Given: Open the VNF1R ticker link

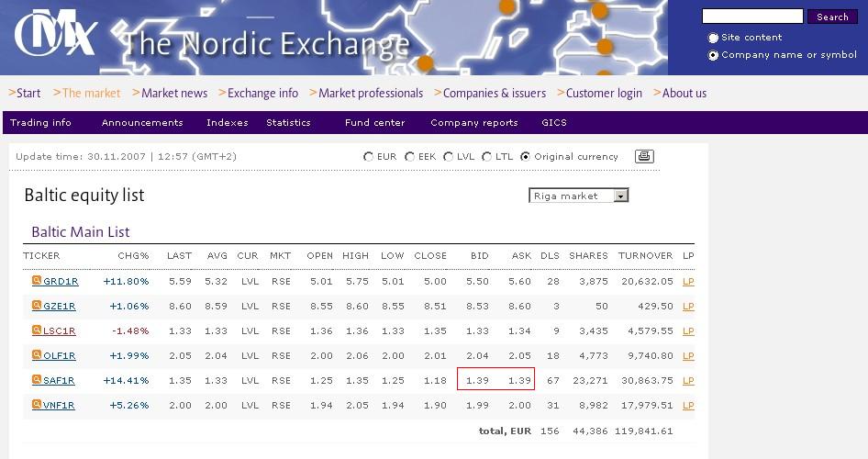Looking at the screenshot, I should (x=59, y=406).
